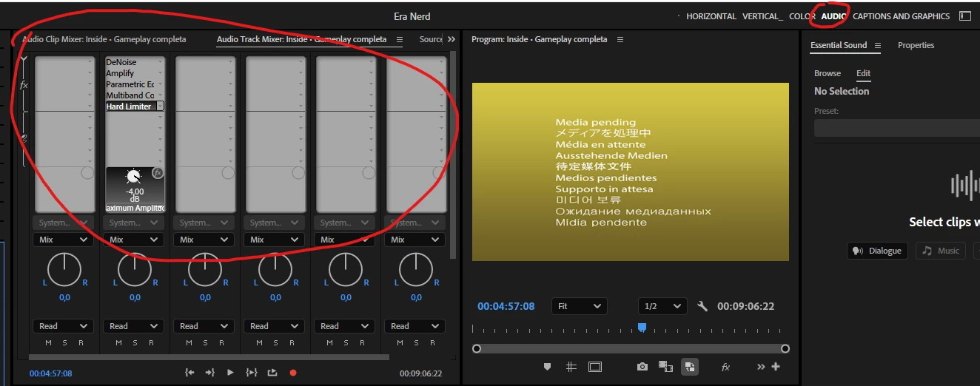
Task: Open Fit zoom level dropdown
Action: (579, 306)
